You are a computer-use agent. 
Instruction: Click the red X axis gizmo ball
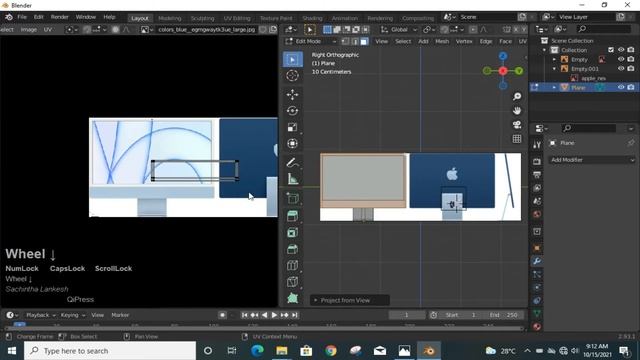click(503, 71)
